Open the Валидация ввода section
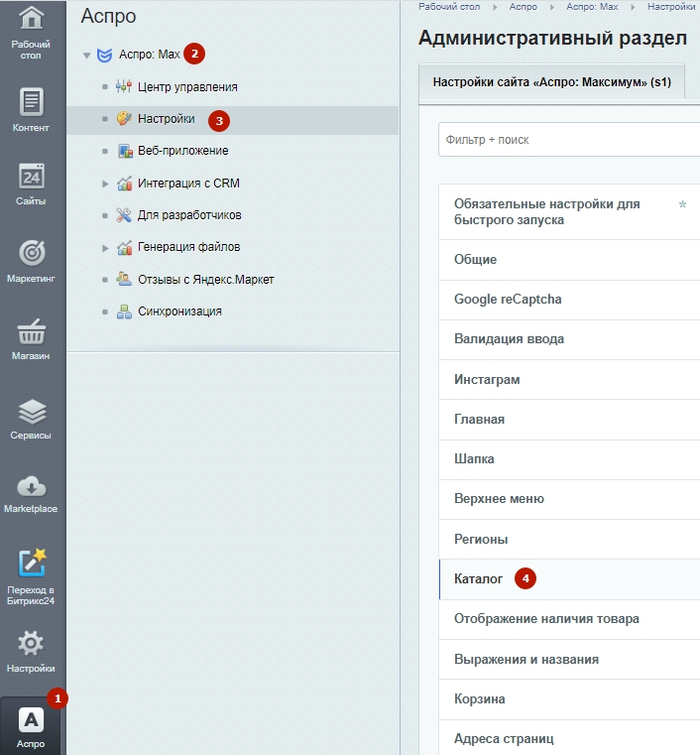 pyautogui.click(x=569, y=339)
